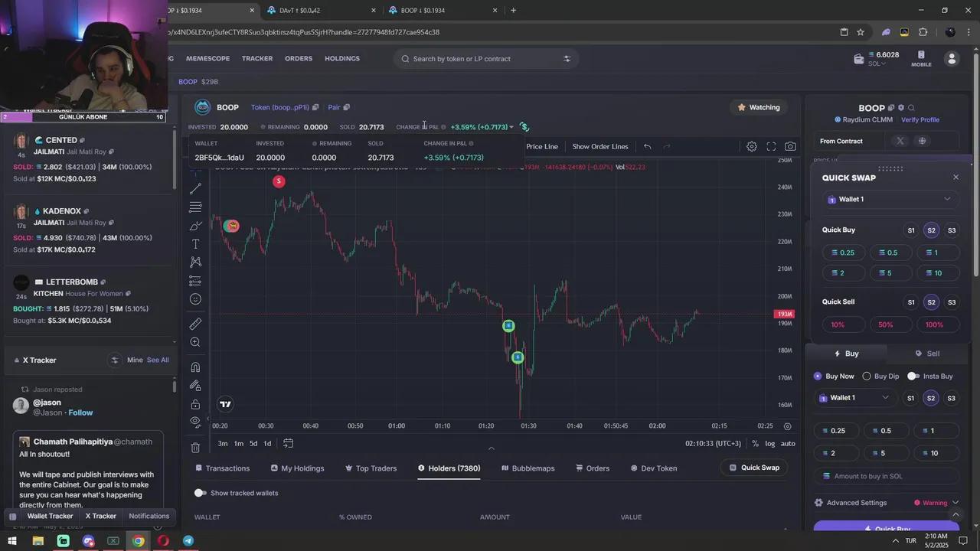Select the Buy Now radio option
This screenshot has width=980, height=551.
[x=818, y=376]
